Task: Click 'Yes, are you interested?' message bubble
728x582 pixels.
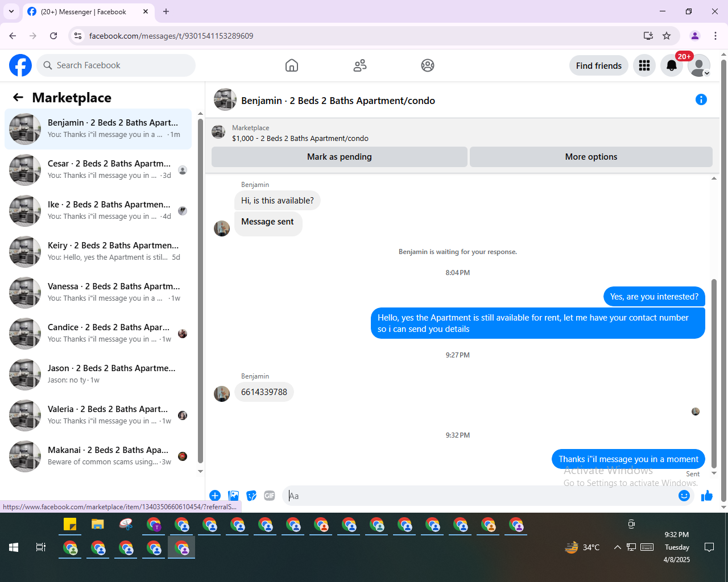Action: tap(654, 297)
